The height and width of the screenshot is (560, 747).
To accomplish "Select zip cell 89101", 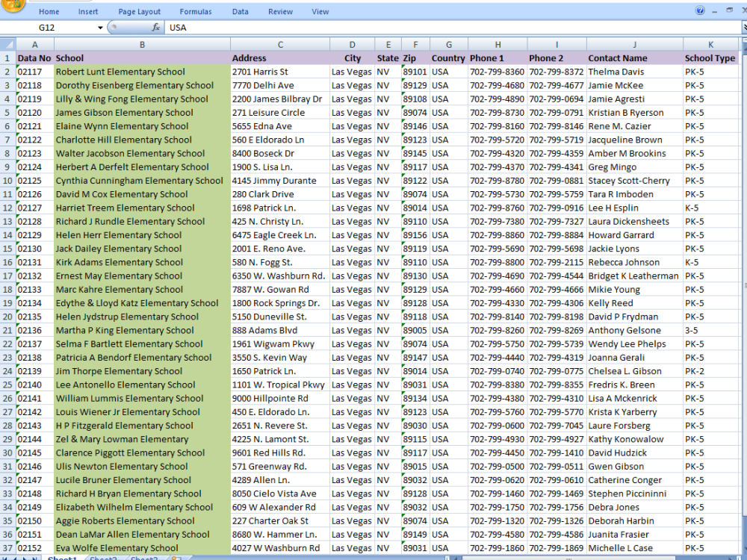I will [415, 72].
